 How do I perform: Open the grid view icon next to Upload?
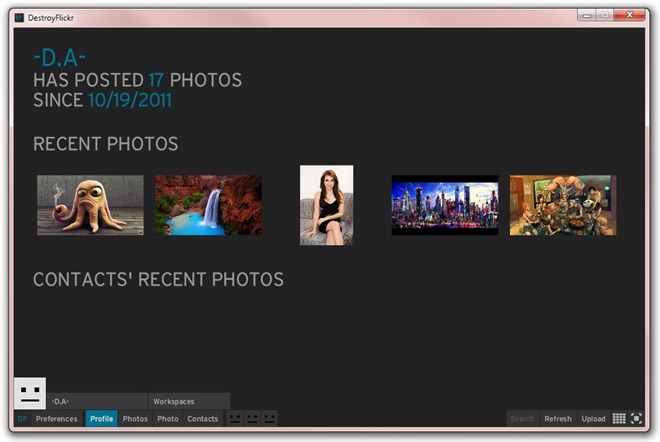pyautogui.click(x=619, y=418)
